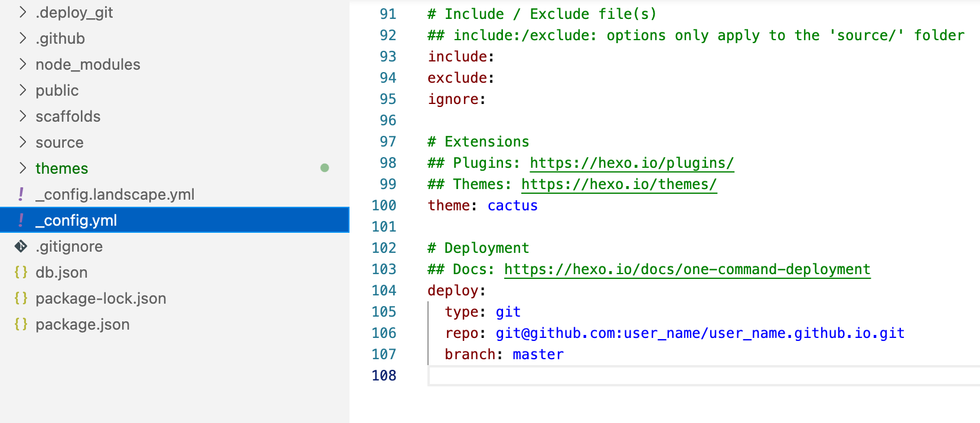Viewport: 980px width, 423px height.
Task: Follow the one-command-deployment docs link
Action: (x=687, y=269)
